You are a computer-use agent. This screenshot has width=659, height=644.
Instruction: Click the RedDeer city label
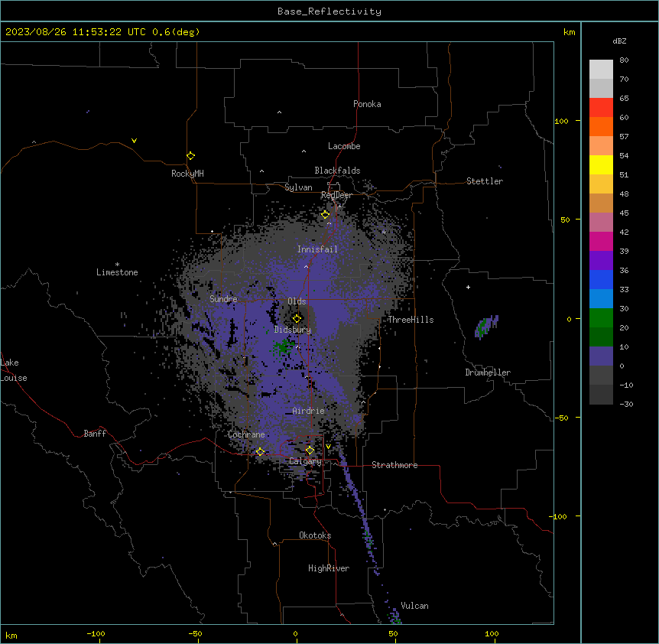[336, 195]
